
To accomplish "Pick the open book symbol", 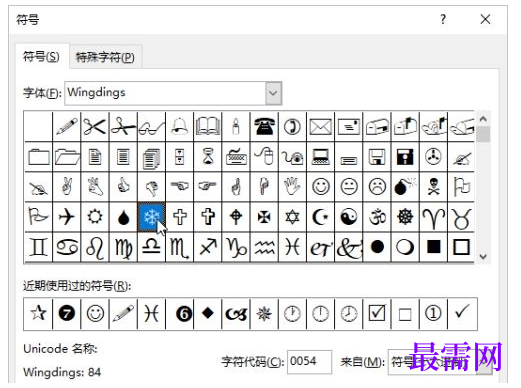I will 208,127.
